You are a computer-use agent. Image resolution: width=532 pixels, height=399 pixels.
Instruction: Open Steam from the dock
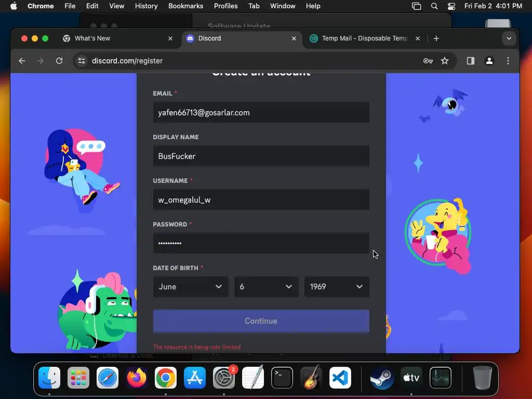coord(382,378)
